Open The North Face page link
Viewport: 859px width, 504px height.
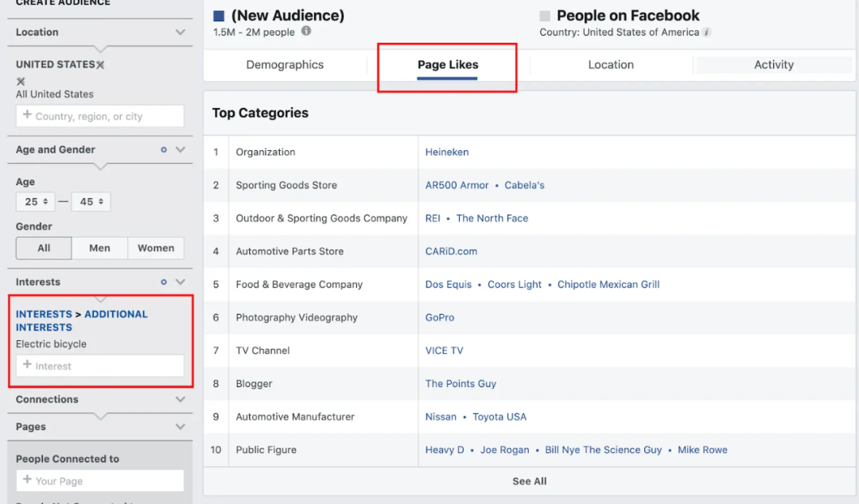click(x=492, y=219)
